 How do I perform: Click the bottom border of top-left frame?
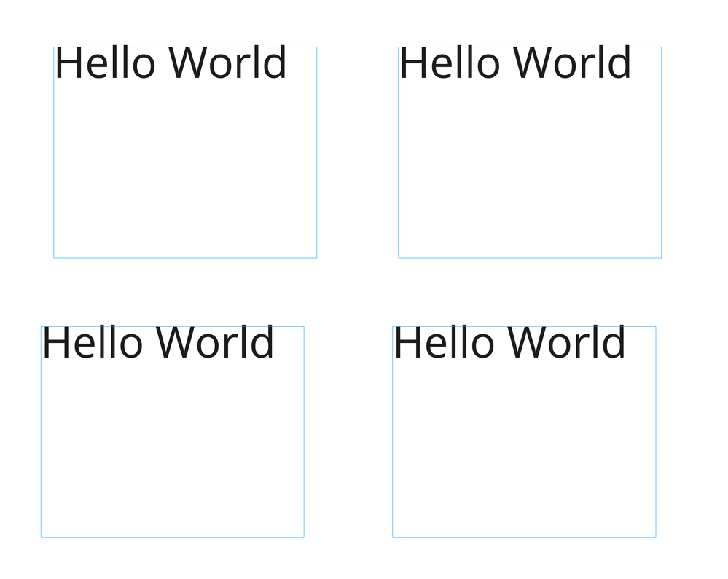(185, 258)
